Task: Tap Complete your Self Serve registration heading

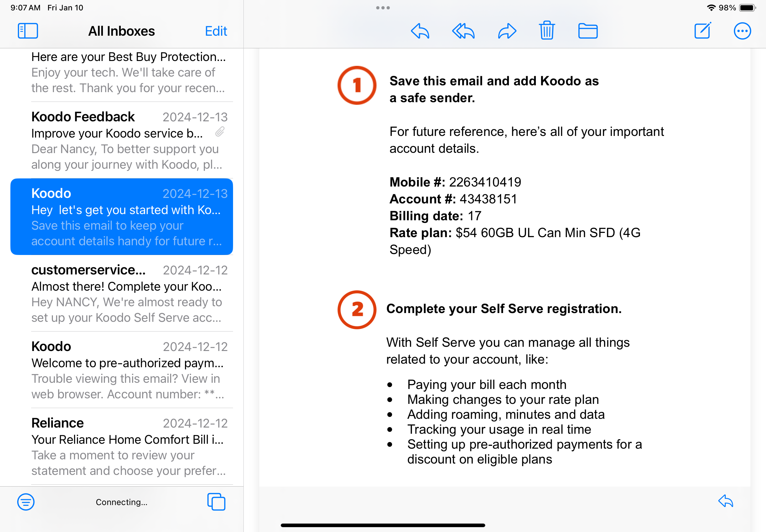Action: click(x=504, y=309)
